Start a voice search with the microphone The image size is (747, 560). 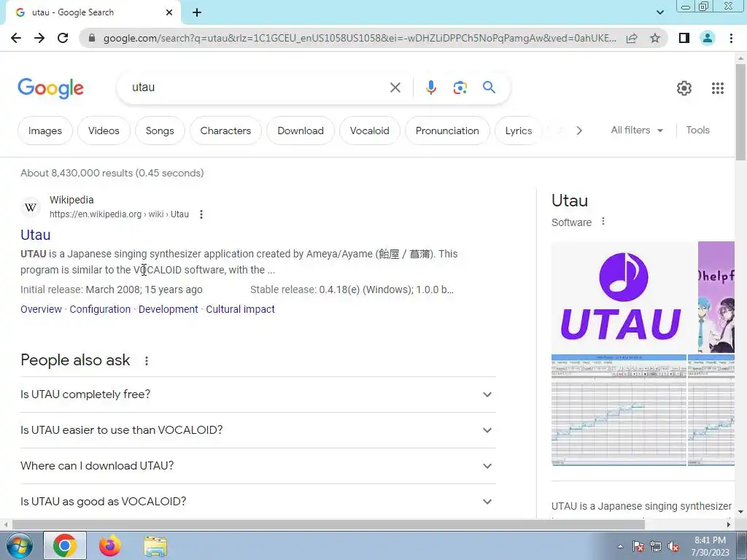pyautogui.click(x=430, y=87)
